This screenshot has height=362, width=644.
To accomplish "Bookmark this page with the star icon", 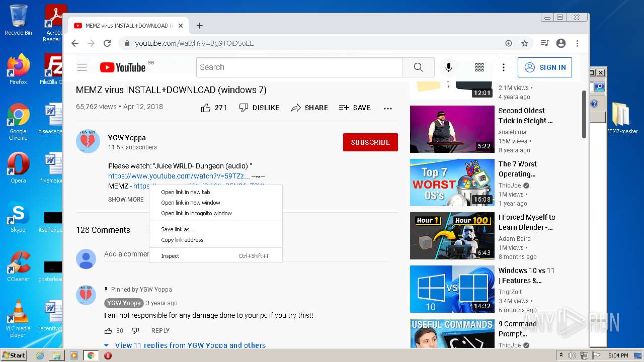I will [525, 43].
